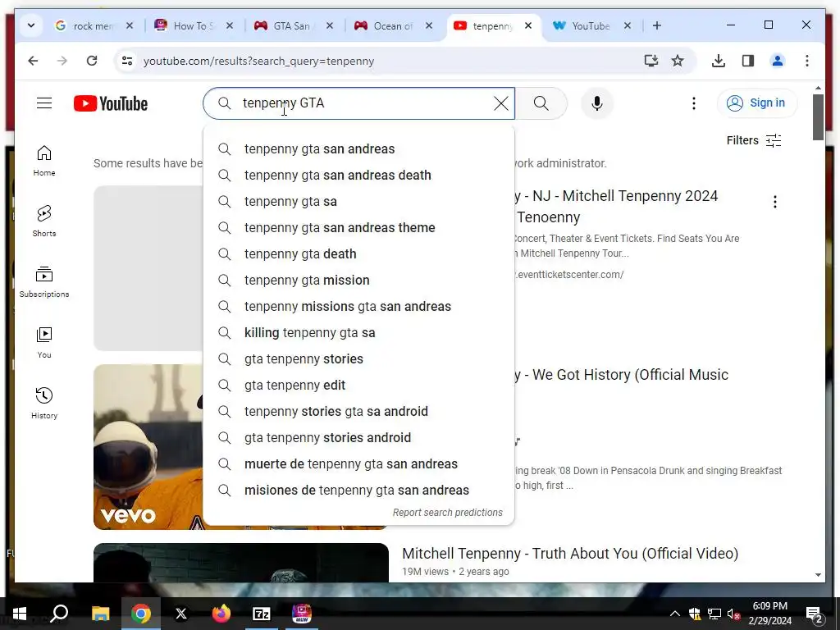This screenshot has height=630, width=840.
Task: Click the YouTube logo
Action: 111,103
